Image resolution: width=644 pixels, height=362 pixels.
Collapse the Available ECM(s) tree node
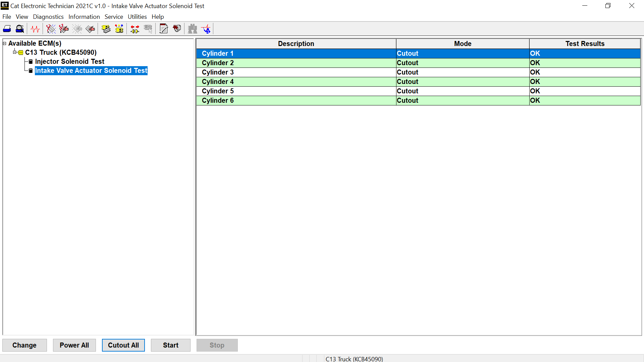5,43
